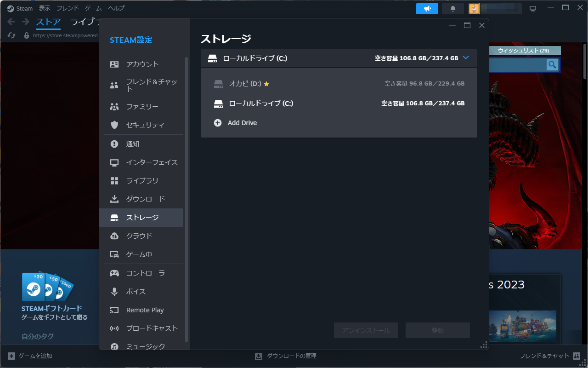This screenshot has width=588, height=368.
Task: Open the announcements megaphone icon
Action: (x=427, y=8)
